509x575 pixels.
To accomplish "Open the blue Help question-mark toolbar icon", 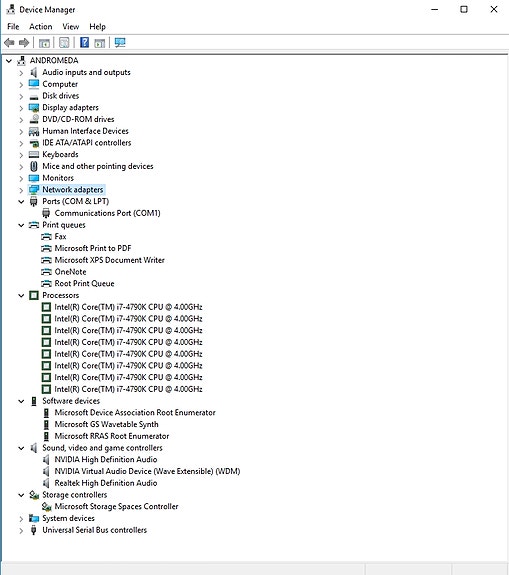I will pos(84,43).
